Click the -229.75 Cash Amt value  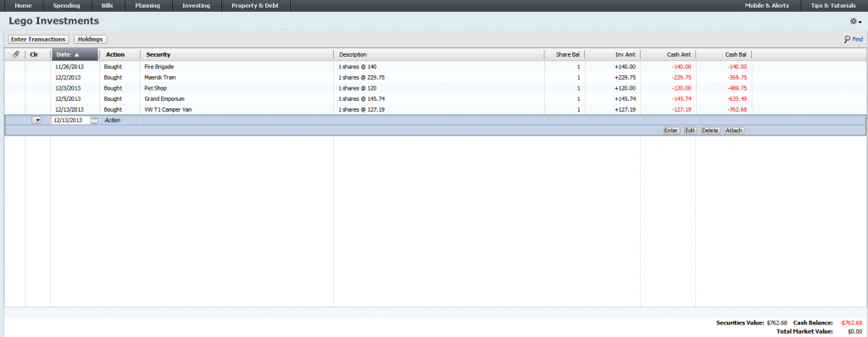681,77
